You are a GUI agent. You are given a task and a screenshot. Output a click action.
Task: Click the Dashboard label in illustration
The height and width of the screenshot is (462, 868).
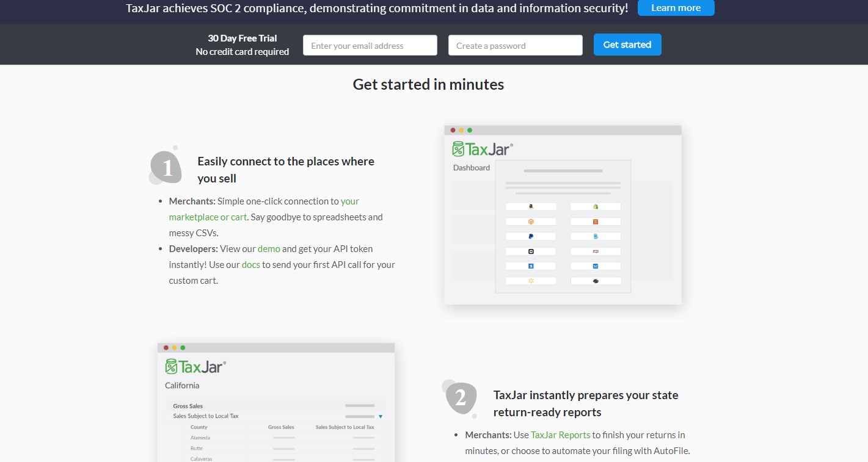(x=472, y=168)
